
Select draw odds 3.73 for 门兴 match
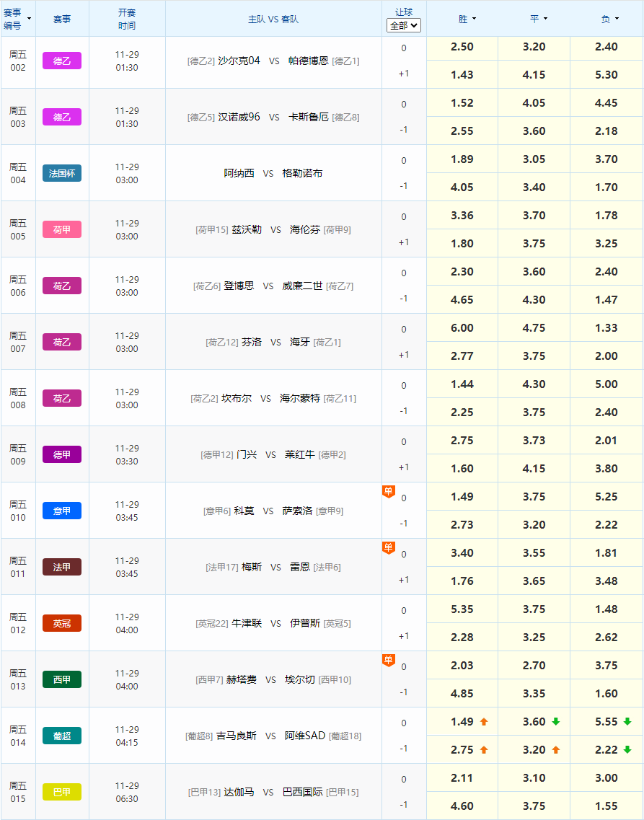pyautogui.click(x=534, y=441)
